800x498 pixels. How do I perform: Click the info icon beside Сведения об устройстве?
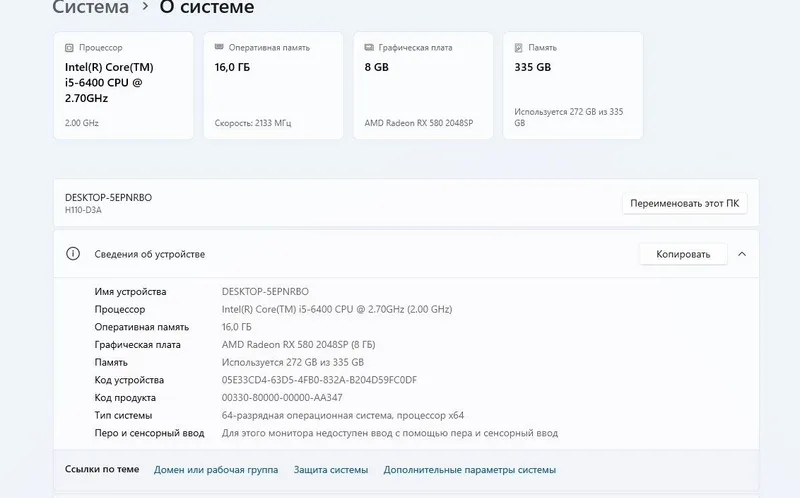(x=73, y=254)
